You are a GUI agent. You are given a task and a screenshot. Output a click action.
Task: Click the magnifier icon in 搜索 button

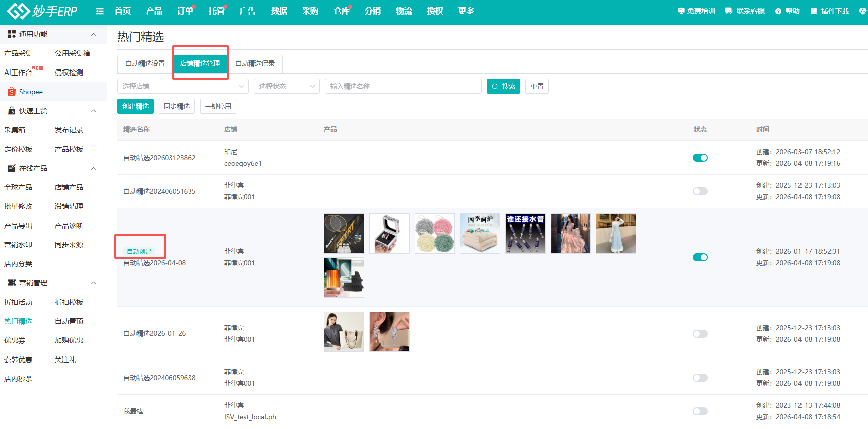point(495,87)
